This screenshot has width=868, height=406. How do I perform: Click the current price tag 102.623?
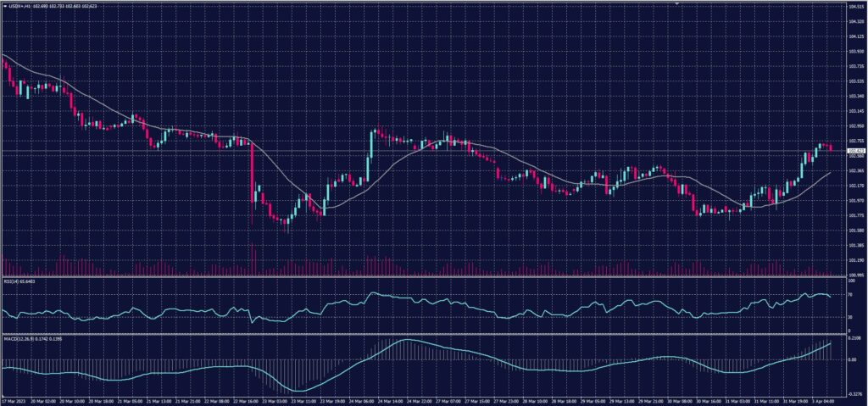tap(855, 151)
